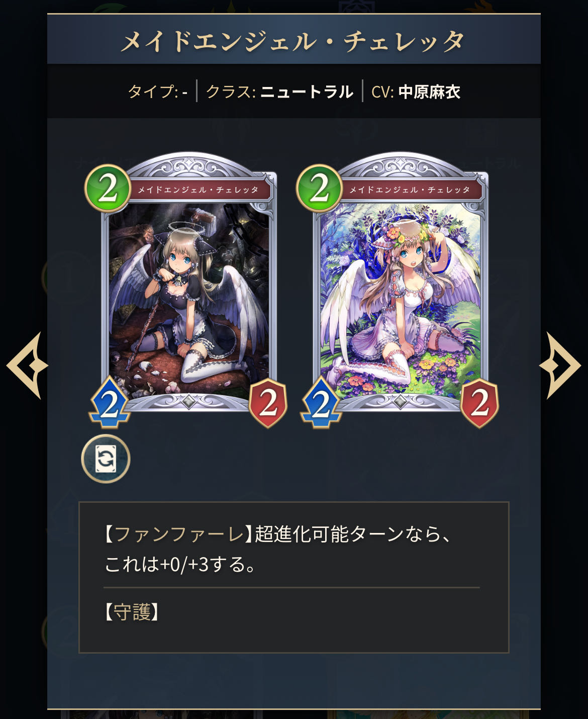This screenshot has width=588, height=719.
Task: Click the blue attack 2 icon on evolved card
Action: [321, 403]
